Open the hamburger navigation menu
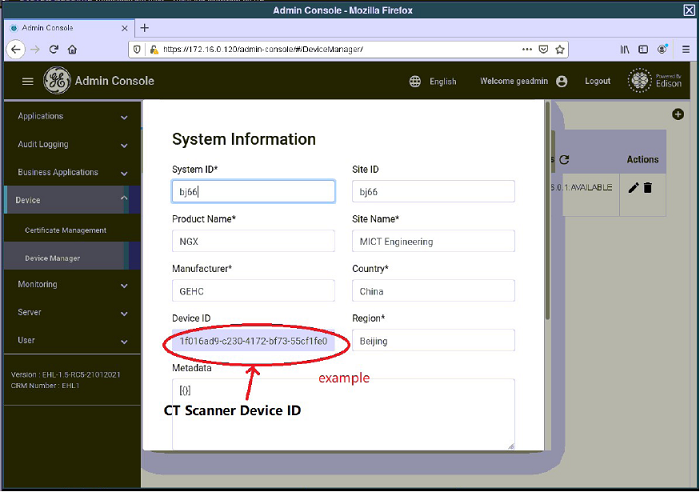Viewport: 700px width, 492px height. pos(27,81)
